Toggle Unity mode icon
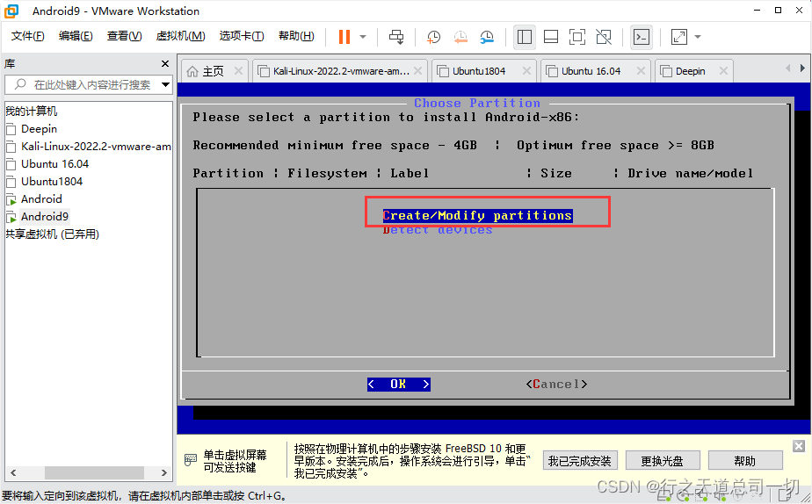Viewport: 812px width, 504px height. pyautogui.click(x=604, y=37)
